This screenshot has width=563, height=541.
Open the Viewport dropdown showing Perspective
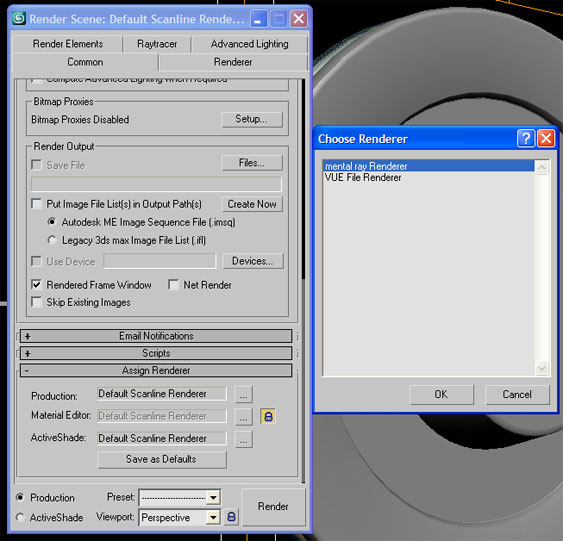[x=214, y=517]
